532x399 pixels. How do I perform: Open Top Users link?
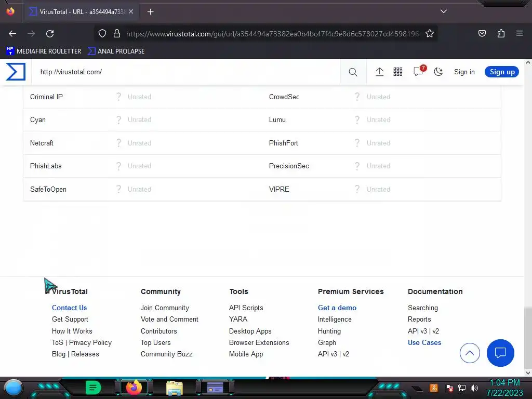click(155, 343)
